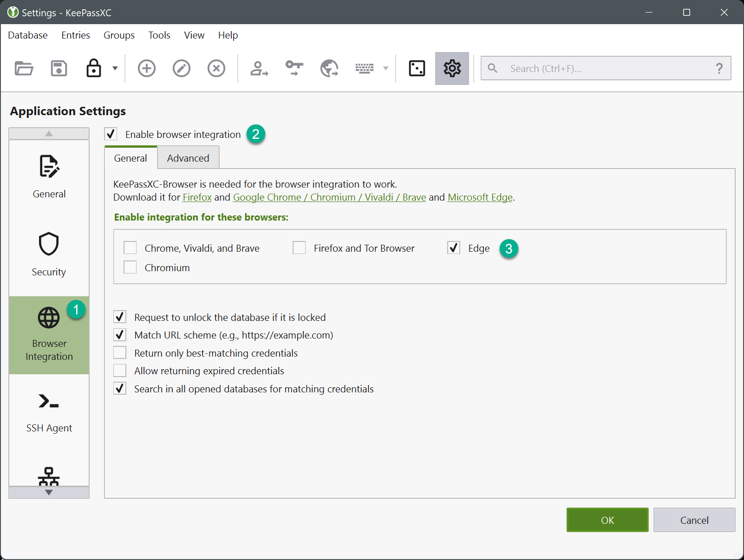Expand the lock database dropdown arrow
Viewport: 744px width, 560px height.
click(x=115, y=68)
